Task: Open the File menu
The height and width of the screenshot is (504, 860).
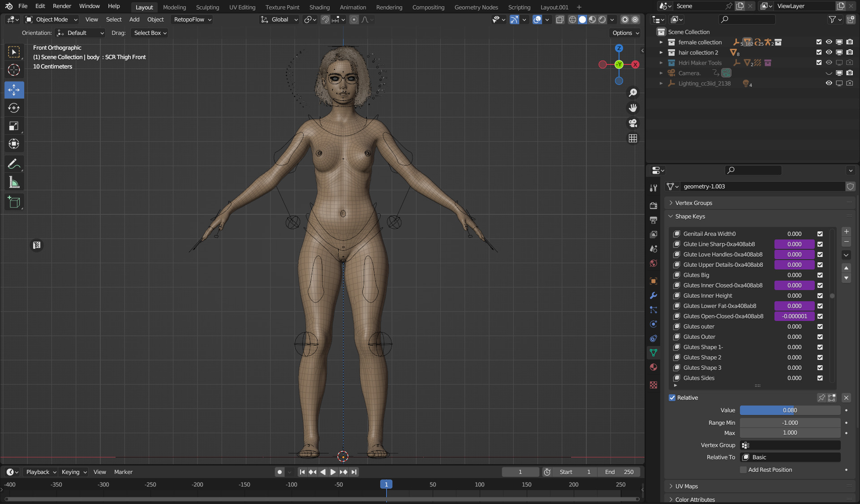Action: click(23, 6)
